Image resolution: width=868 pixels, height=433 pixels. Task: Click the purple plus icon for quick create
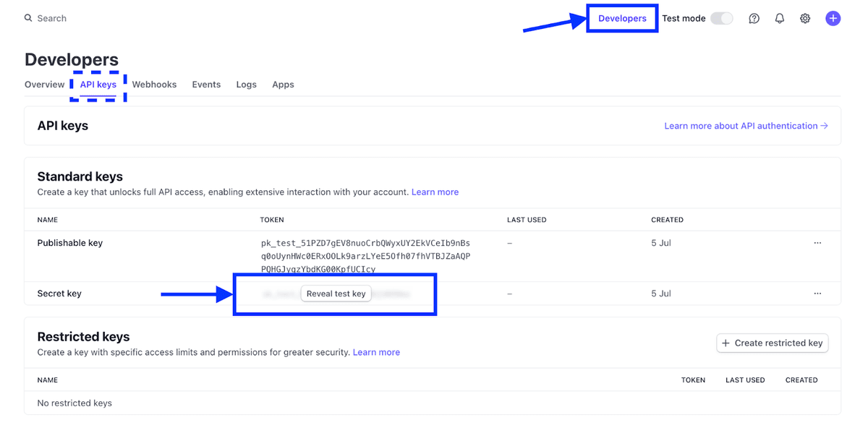tap(833, 18)
